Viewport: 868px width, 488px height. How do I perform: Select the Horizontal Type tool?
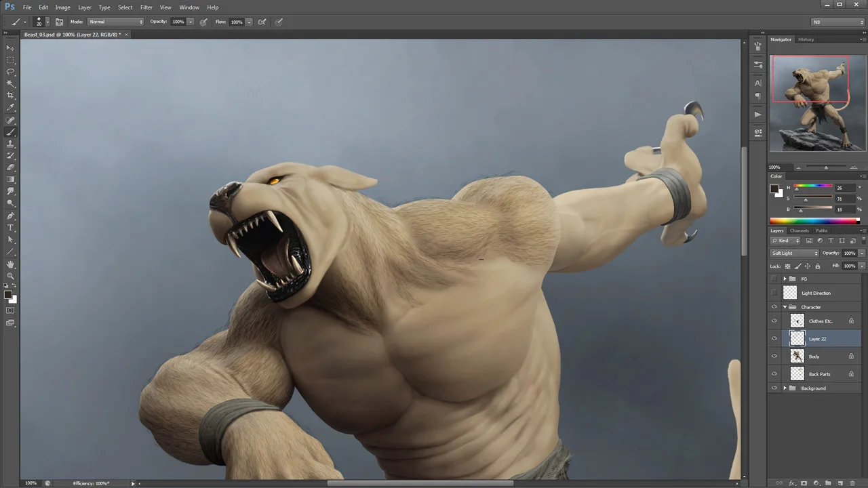coord(10,228)
